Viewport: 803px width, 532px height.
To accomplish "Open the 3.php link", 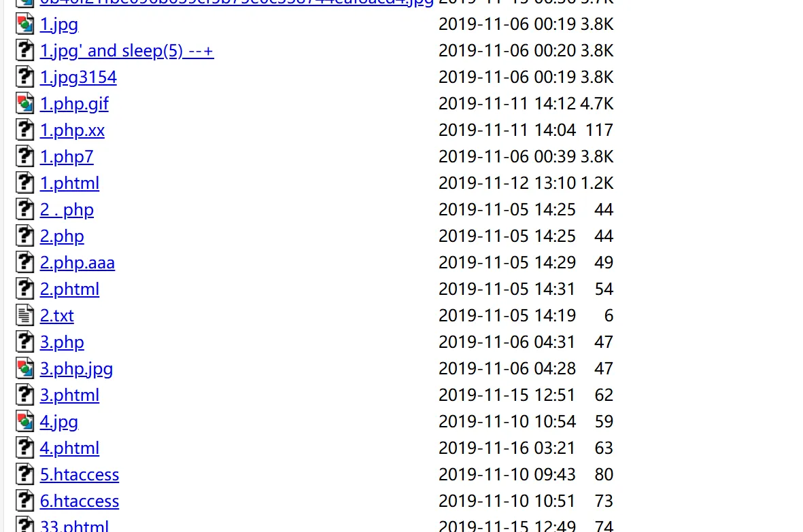I will click(62, 342).
